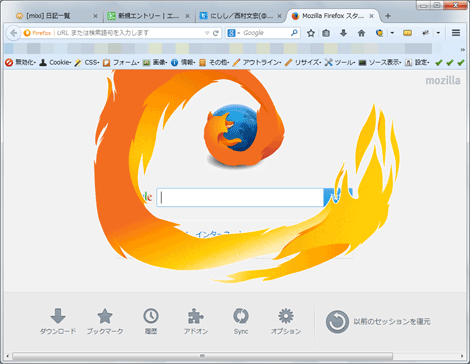Focus the page's main search field

240,197
